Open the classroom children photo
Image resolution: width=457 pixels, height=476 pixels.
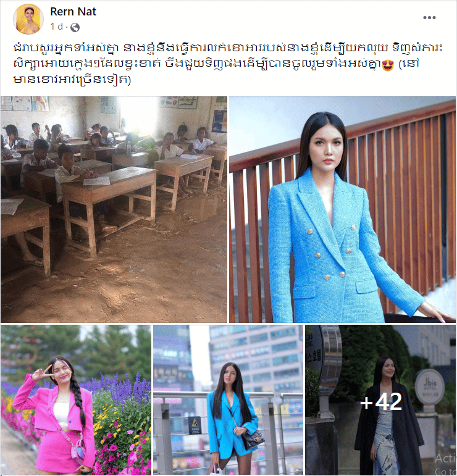coord(114,209)
